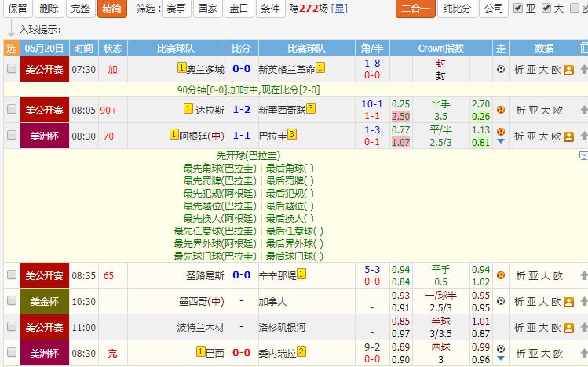Open 盘口 filter dropdown
Screen dimensions: 588x367
click(x=239, y=9)
